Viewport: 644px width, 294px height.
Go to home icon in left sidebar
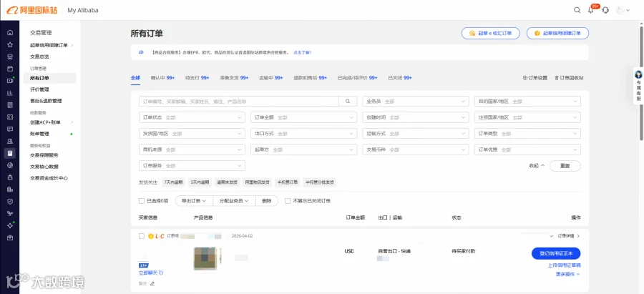click(10, 33)
